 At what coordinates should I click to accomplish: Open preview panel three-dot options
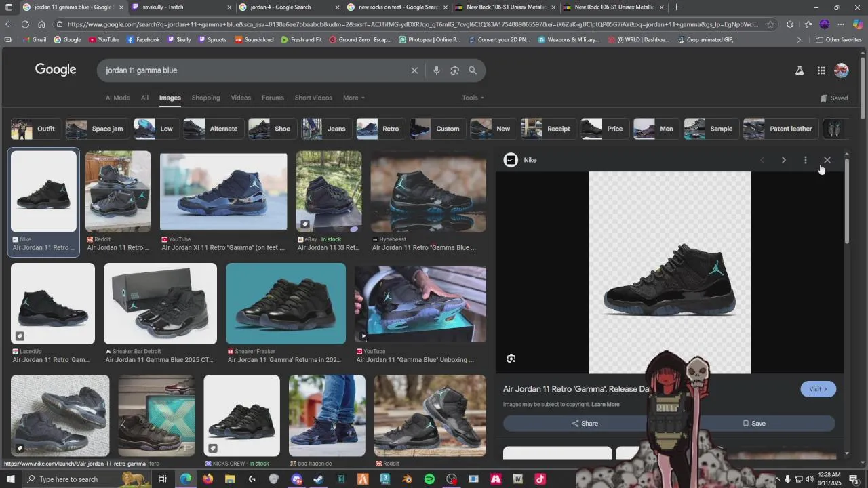[806, 160]
